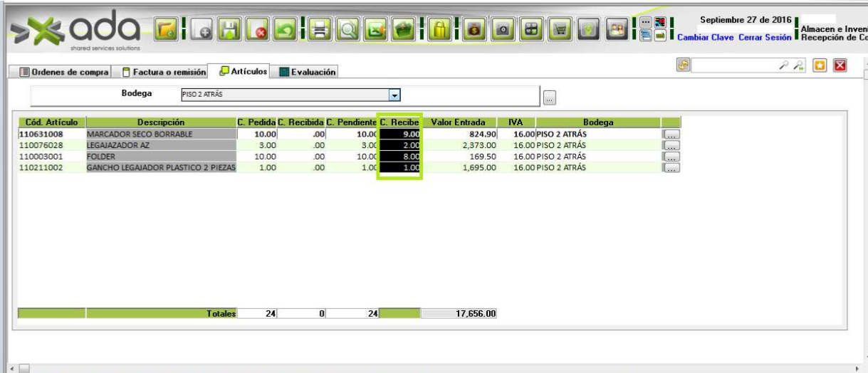Image resolution: width=868 pixels, height=373 pixels.
Task: Click the save floppy disk toolbar icon
Action: click(x=229, y=31)
